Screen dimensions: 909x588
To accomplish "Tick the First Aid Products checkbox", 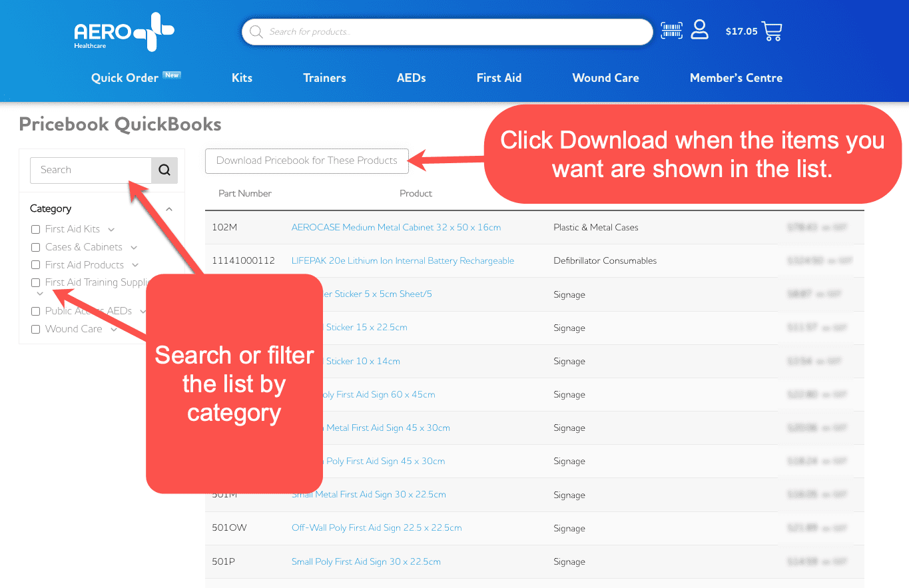I will (36, 265).
